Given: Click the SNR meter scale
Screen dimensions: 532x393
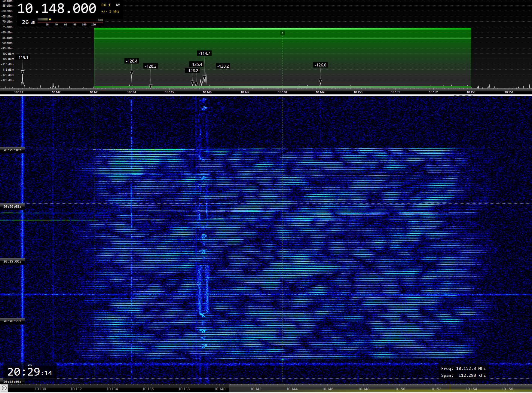Looking at the screenshot, I should (71, 24).
